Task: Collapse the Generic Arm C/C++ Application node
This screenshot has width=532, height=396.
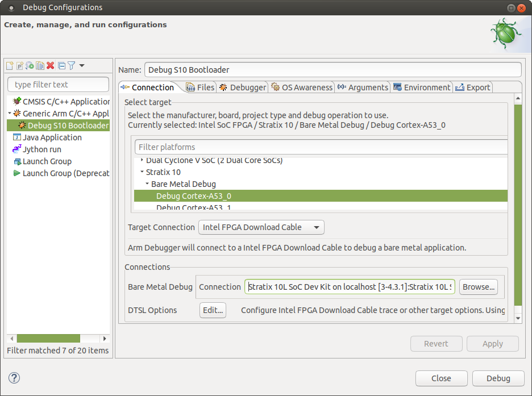Action: [10, 114]
